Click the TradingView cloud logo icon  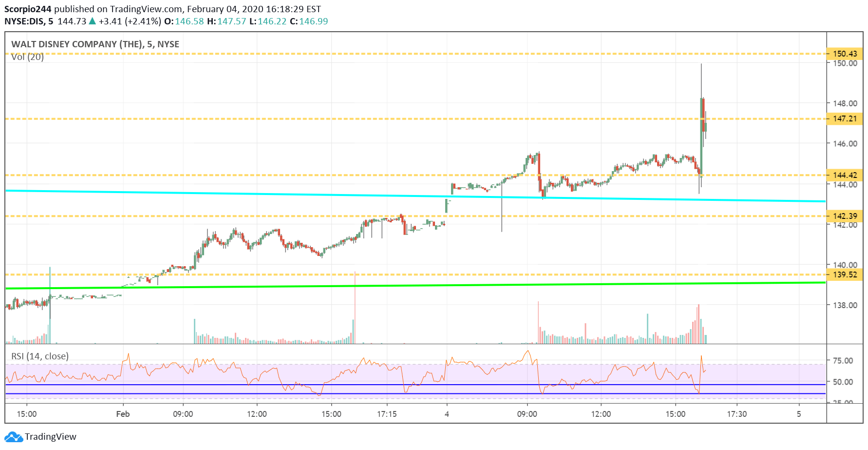click(14, 437)
